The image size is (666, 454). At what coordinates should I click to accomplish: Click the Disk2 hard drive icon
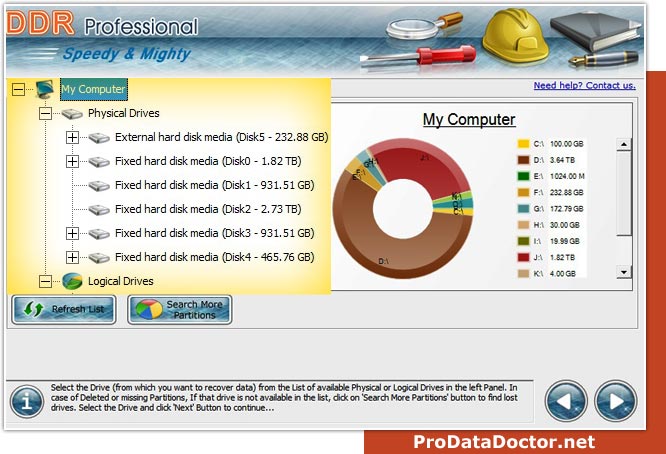99,209
